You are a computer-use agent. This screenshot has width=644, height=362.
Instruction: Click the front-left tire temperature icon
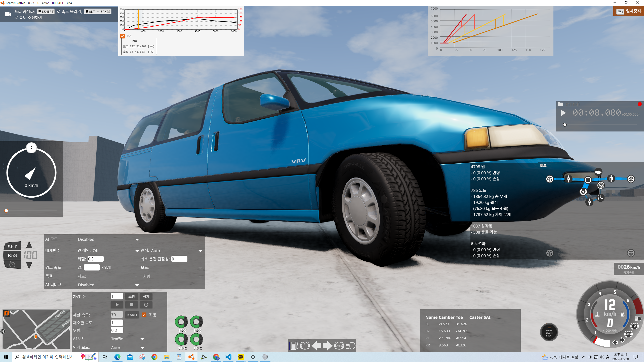181,322
